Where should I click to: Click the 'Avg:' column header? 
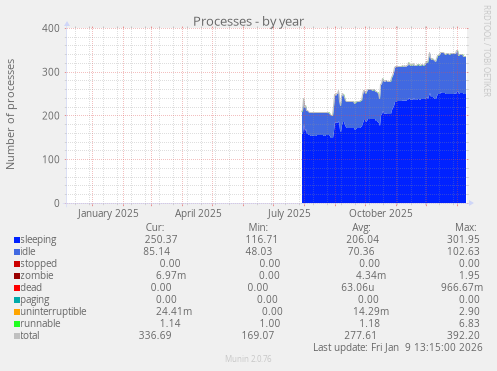pos(361,227)
